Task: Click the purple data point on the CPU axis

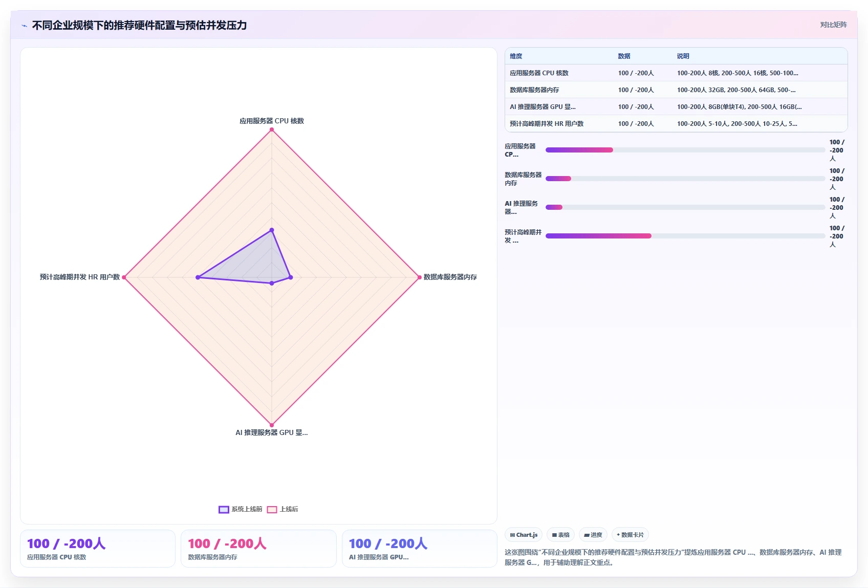Action: 272,230
